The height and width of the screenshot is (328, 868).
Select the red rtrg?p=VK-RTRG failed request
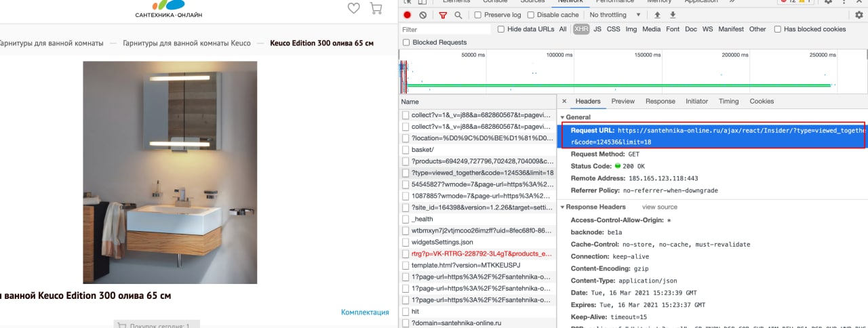478,253
